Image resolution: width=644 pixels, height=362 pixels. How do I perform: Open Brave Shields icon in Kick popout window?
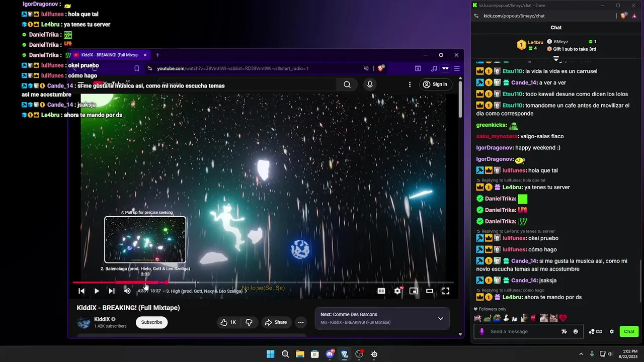(x=624, y=16)
